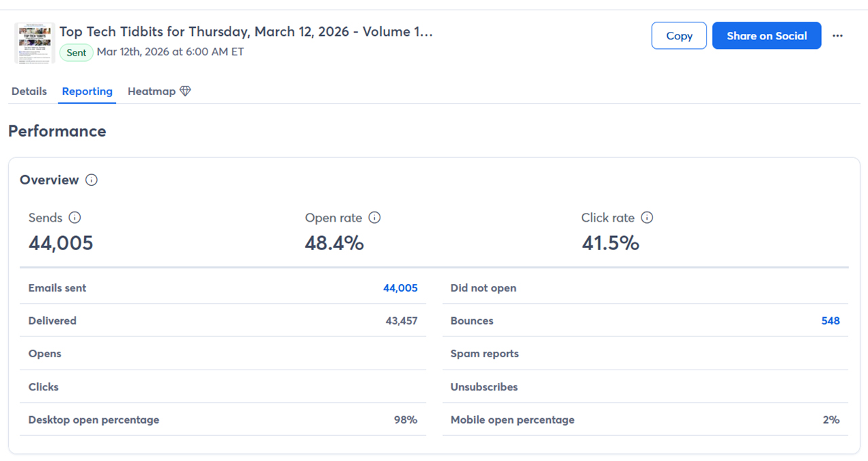Click the Delivered count 43,457
The width and height of the screenshot is (868, 461).
(x=401, y=321)
